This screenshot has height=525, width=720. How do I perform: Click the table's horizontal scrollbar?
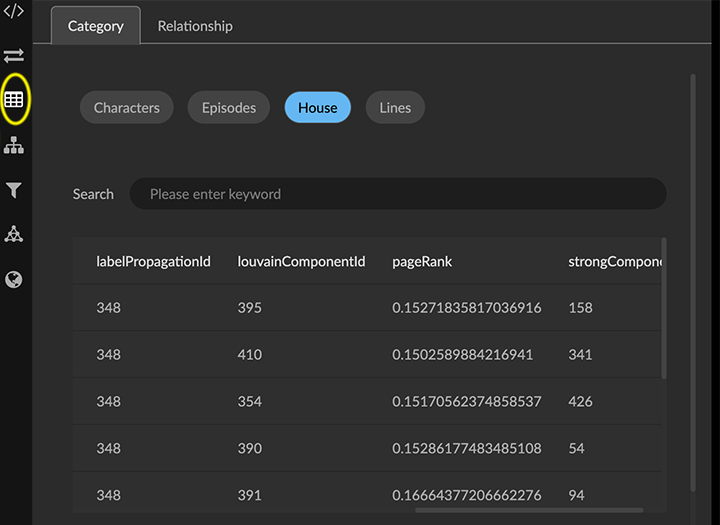(529, 510)
